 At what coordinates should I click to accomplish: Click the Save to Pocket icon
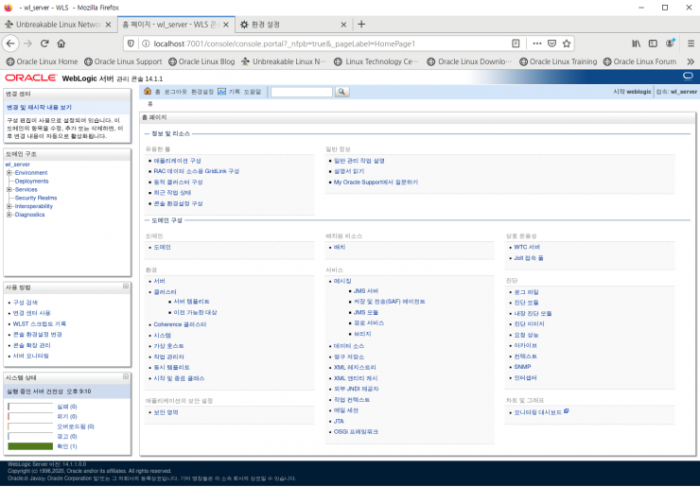[x=552, y=43]
